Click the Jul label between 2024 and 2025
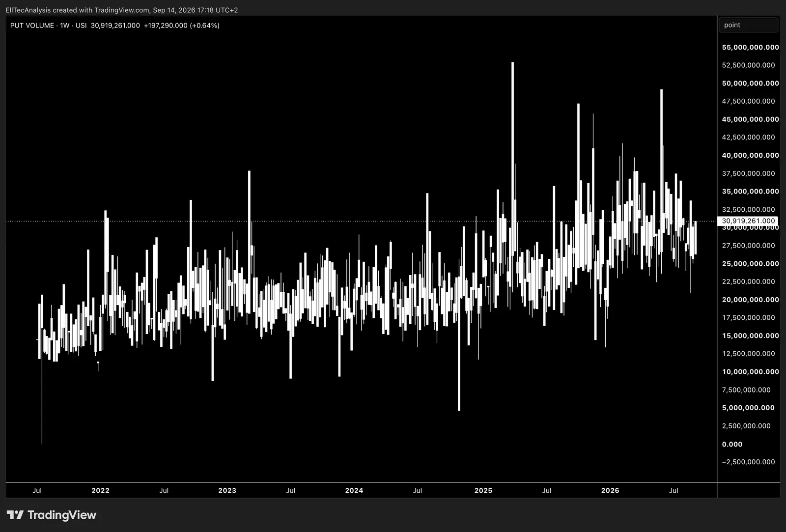Viewport: 786px width, 532px height. [418, 490]
